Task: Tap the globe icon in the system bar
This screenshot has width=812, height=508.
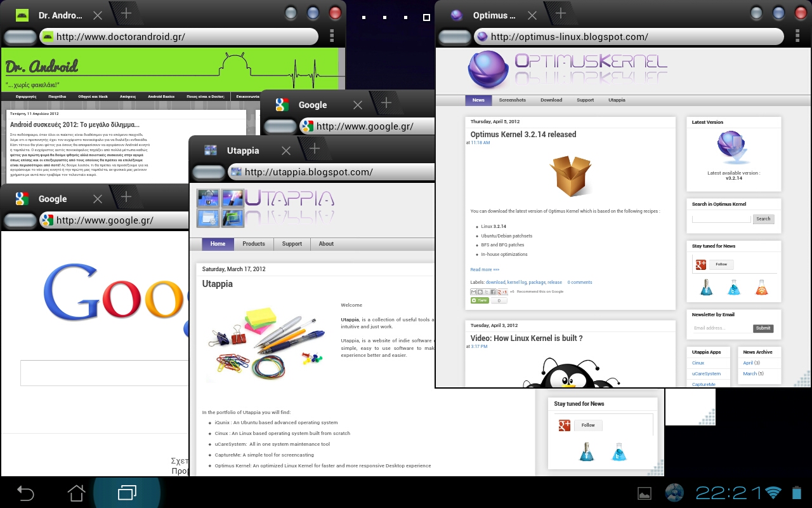Action: click(x=674, y=492)
